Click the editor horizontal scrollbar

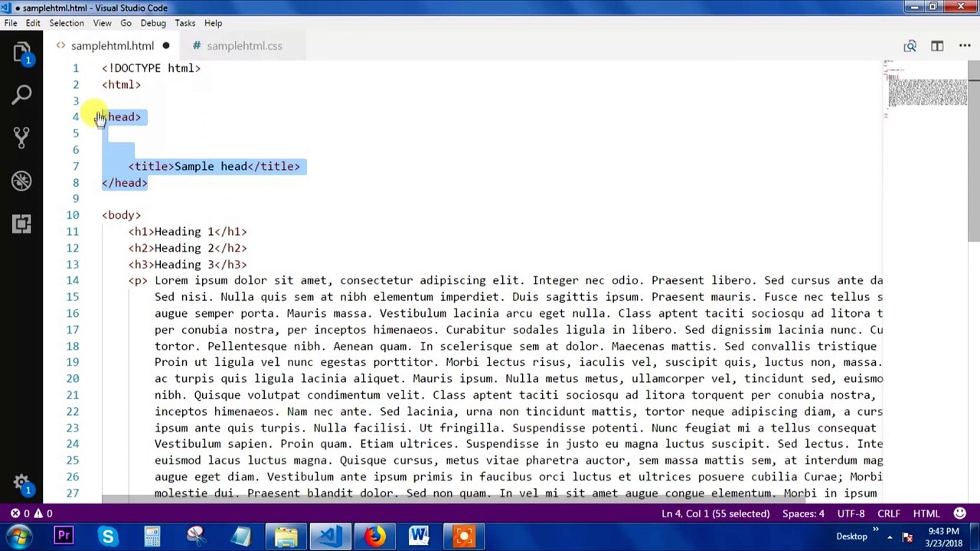tap(452, 500)
